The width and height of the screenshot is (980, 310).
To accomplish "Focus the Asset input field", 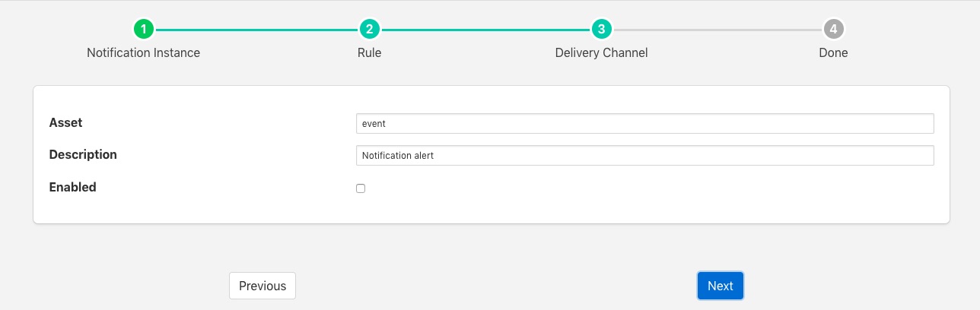I will click(x=644, y=123).
